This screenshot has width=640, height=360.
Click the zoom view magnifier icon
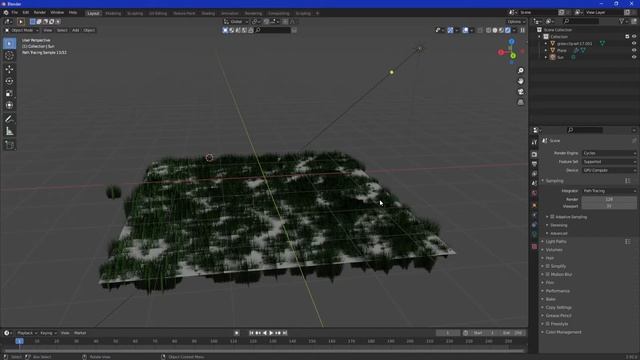[521, 71]
